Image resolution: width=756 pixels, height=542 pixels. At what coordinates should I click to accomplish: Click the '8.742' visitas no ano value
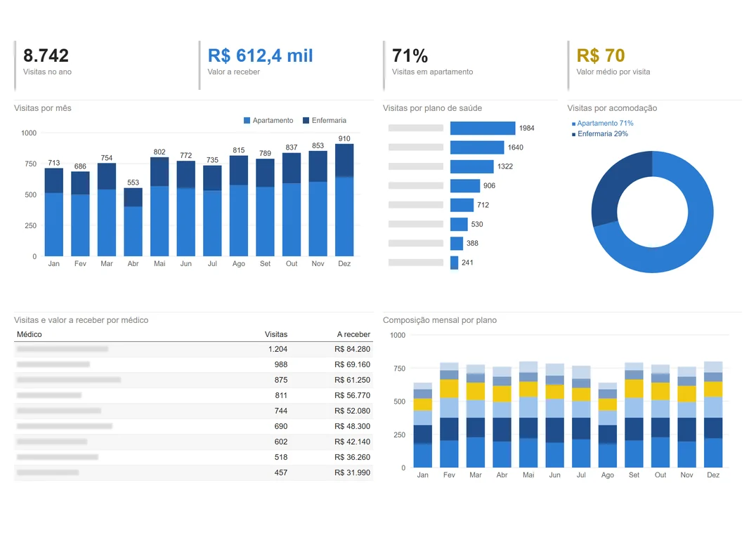pyautogui.click(x=46, y=56)
